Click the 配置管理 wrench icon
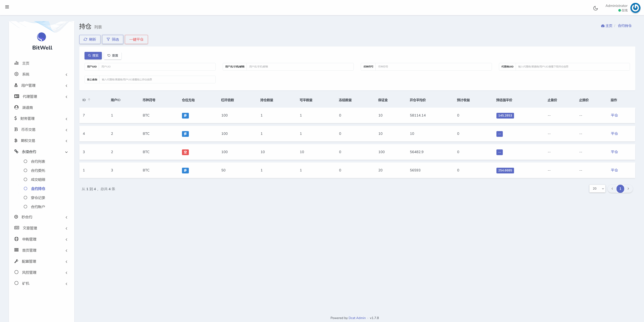644x322 pixels. tap(16, 261)
